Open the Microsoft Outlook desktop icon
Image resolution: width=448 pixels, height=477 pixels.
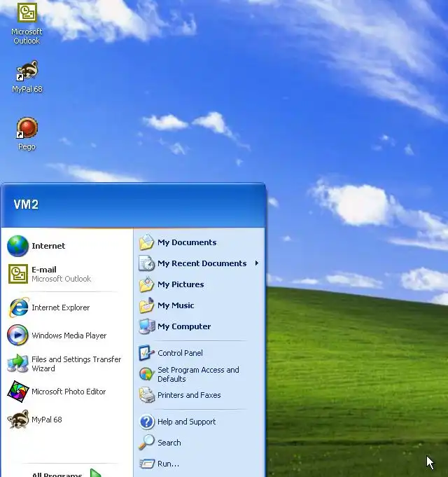tap(27, 23)
